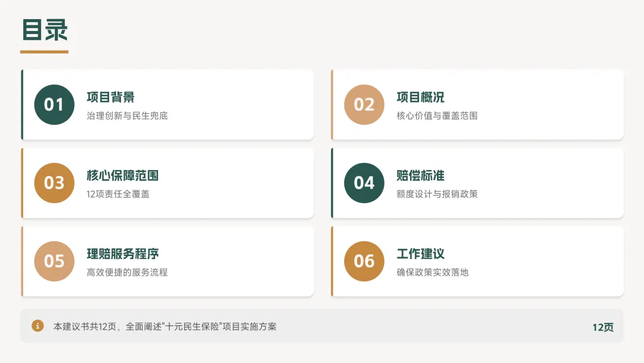Image resolution: width=644 pixels, height=363 pixels.
Task: Click the 05 numbered circle badge
Action: 54,261
